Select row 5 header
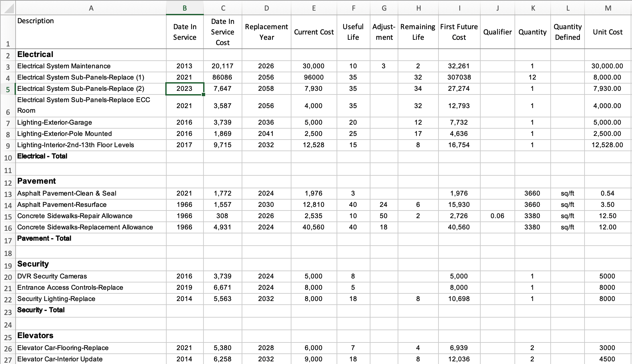 click(8, 89)
